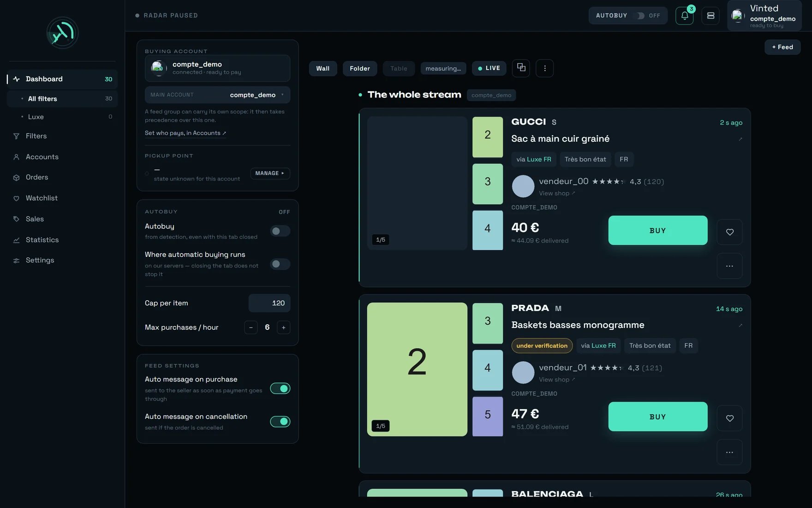Image resolution: width=812 pixels, height=508 pixels.
Task: Open the notifications bell
Action: 684,16
